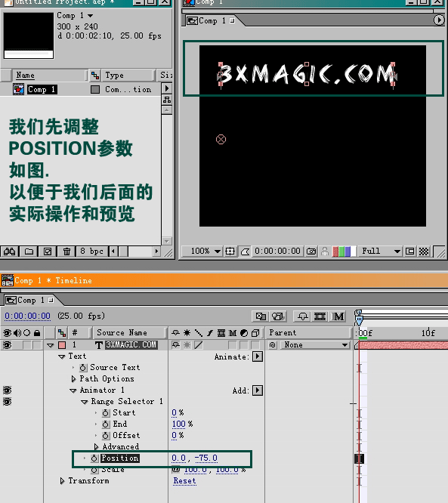Toggle the 3D layer checkbox on layer 1
This screenshot has height=503, width=448.
[x=255, y=345]
